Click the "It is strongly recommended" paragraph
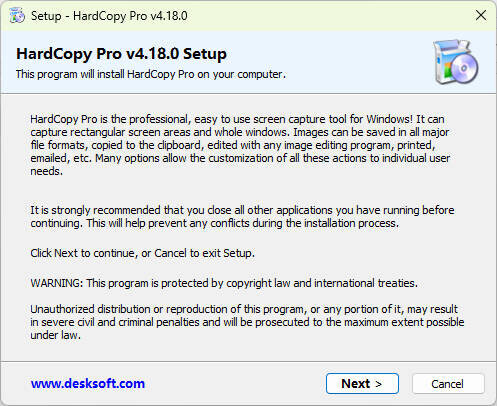The height and width of the screenshot is (406, 497). tap(242, 216)
